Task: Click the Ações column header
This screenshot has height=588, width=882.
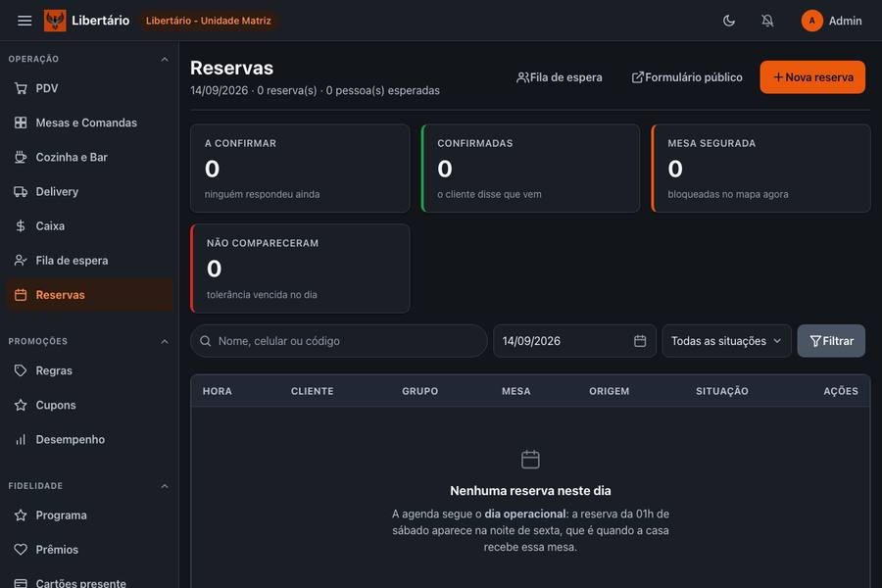Action: tap(841, 391)
